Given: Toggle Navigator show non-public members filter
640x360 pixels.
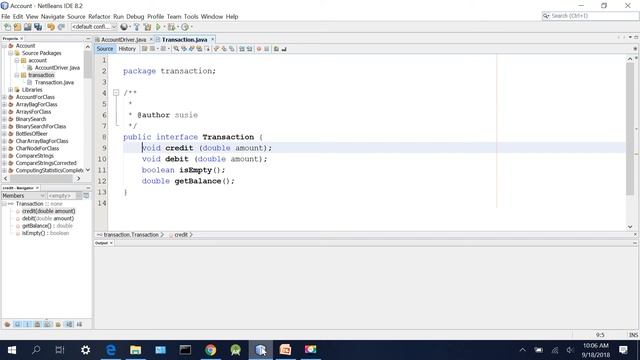Looking at the screenshot, I should pyautogui.click(x=38, y=324).
